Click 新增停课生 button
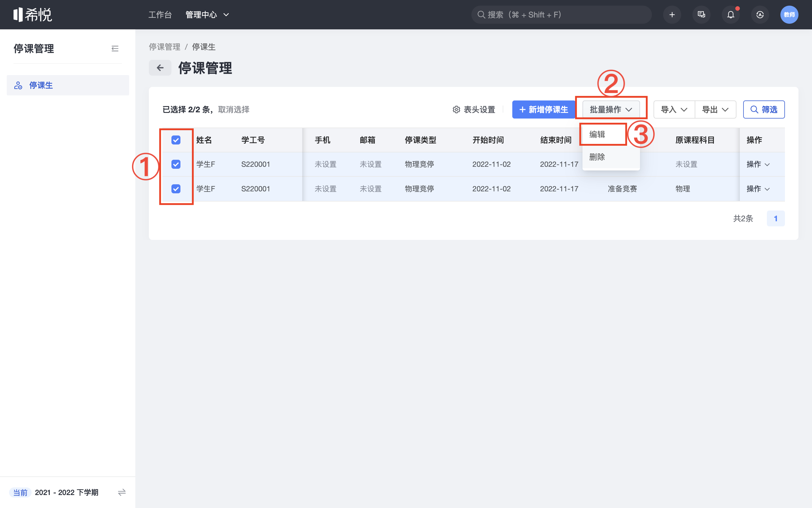 pyautogui.click(x=544, y=110)
